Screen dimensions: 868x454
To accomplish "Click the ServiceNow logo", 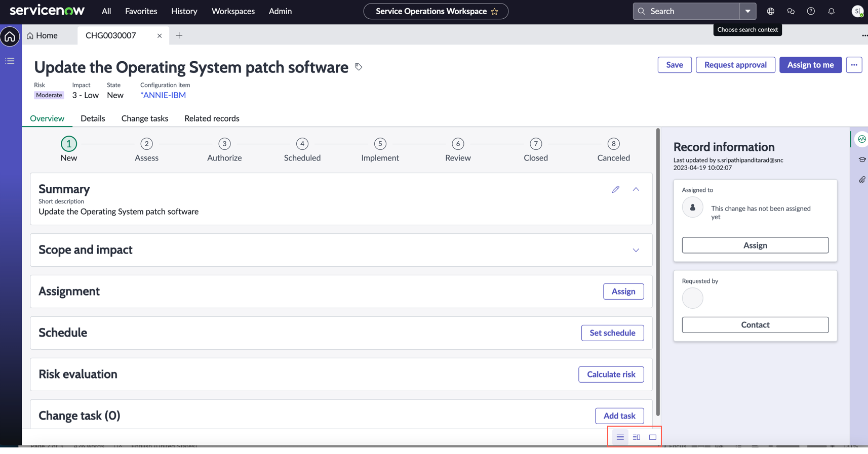I will 47,11.
